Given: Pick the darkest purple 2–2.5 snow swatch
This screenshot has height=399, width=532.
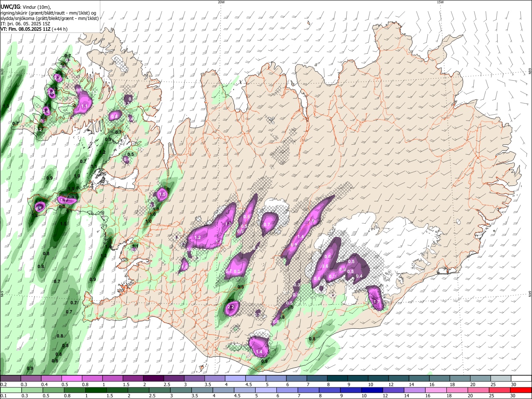Looking at the screenshot, I should coord(153,378).
